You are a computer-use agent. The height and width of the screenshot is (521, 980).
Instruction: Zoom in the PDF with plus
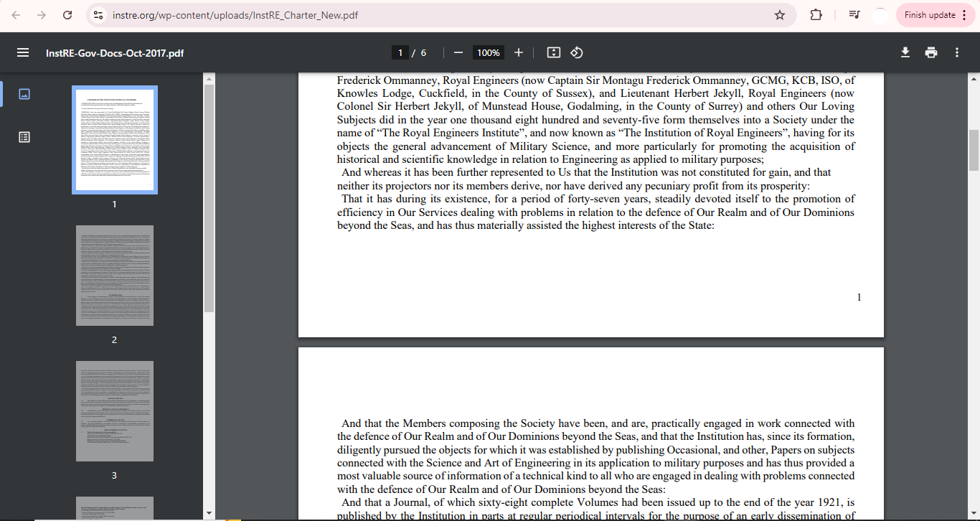pos(519,52)
